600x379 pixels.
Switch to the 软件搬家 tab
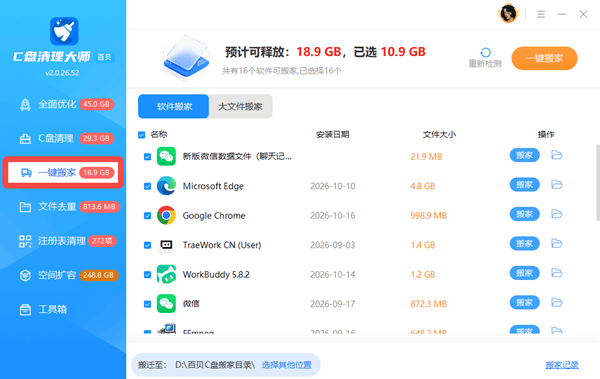click(173, 106)
